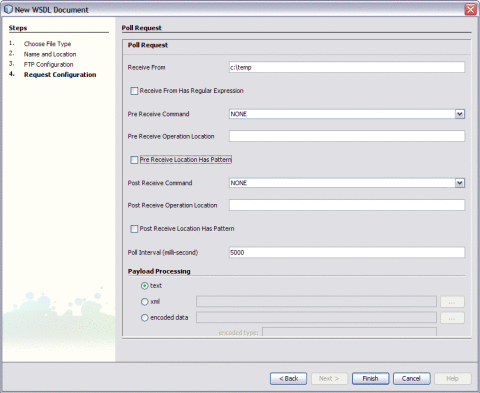Expand the Post Receive Command dropdown arrow
Screen dimensions: 480x393
[460, 183]
